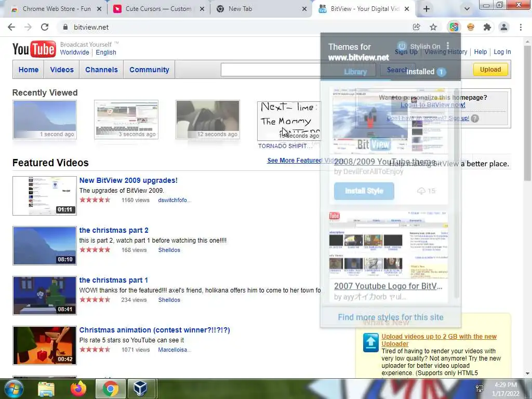Open recently viewed video 12 seconds ago
The image size is (532, 399).
click(208, 119)
